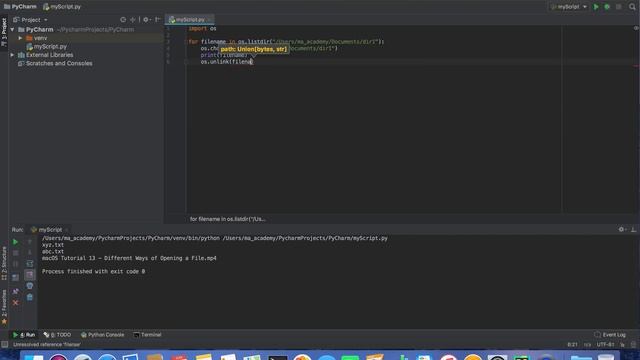Click the inspections indicator at editor top right
This screenshot has width=640, height=360.
(x=636, y=28)
